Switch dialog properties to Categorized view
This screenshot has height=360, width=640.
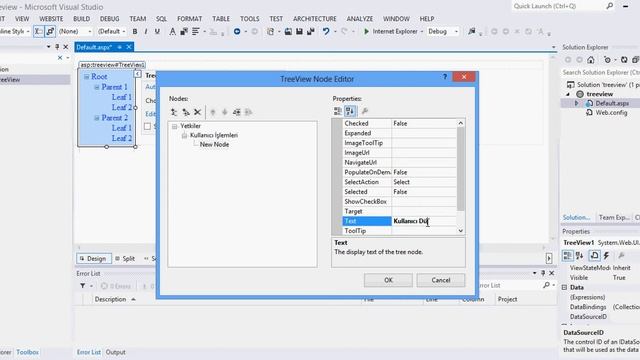tap(338, 111)
